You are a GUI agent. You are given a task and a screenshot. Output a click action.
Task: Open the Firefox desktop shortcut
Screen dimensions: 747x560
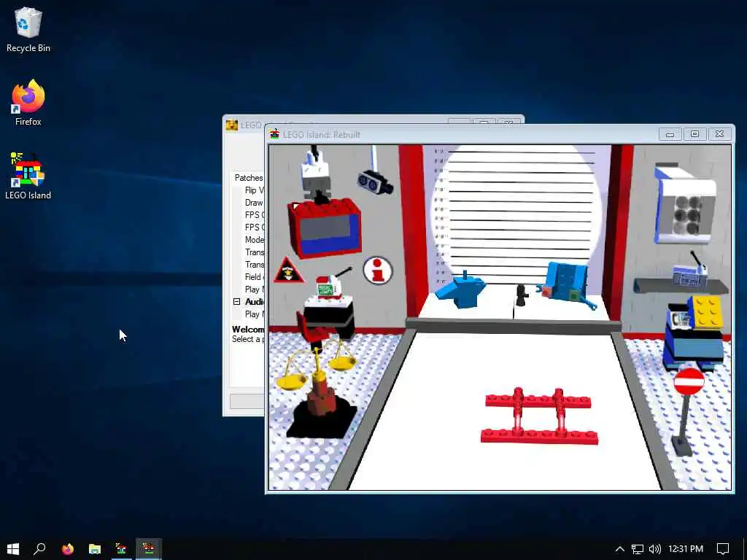click(x=28, y=103)
